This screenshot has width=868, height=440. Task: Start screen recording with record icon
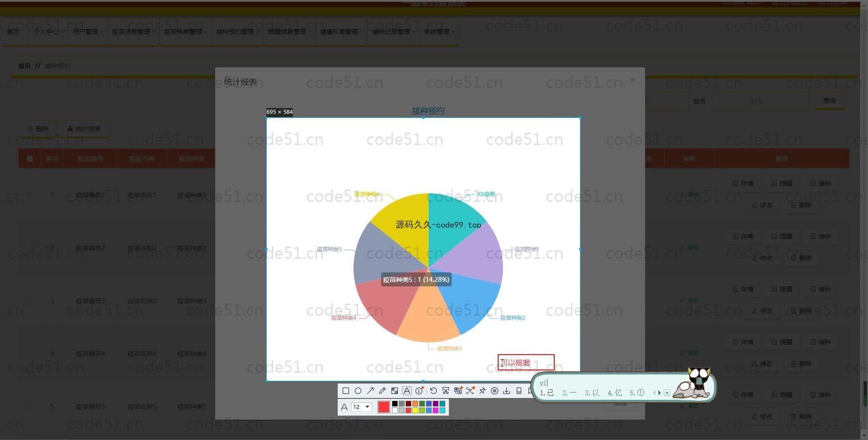[x=495, y=391]
